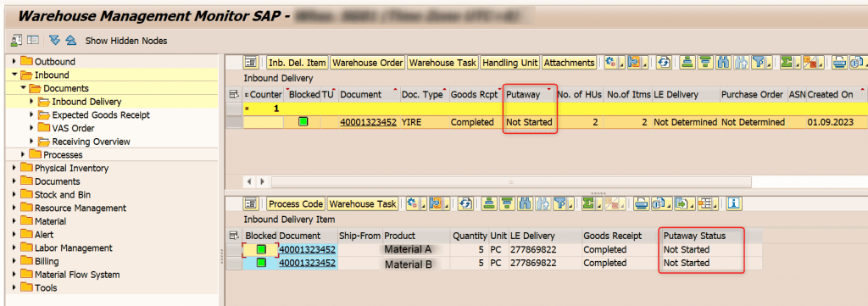Click Blocked status square in Inbound Delivery row
Screen dimensions: 868x306
pos(303,122)
